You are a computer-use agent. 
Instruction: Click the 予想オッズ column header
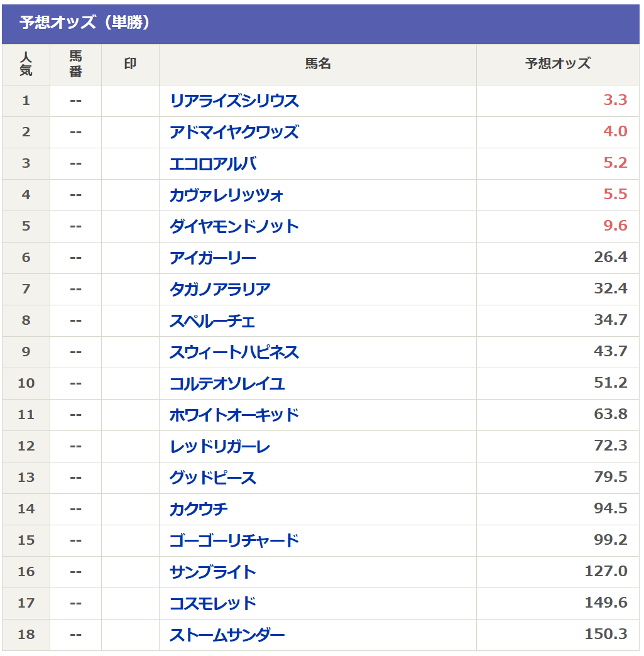coord(557,64)
